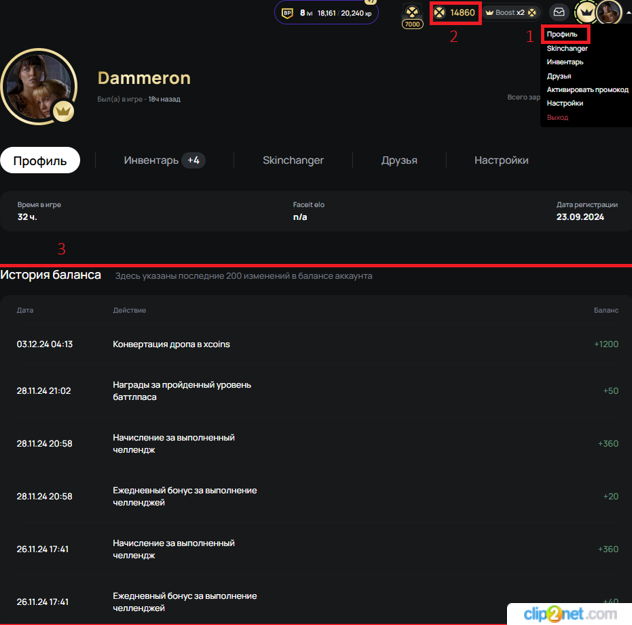Choose Активировать промокод in the dropdown menu

tap(588, 89)
